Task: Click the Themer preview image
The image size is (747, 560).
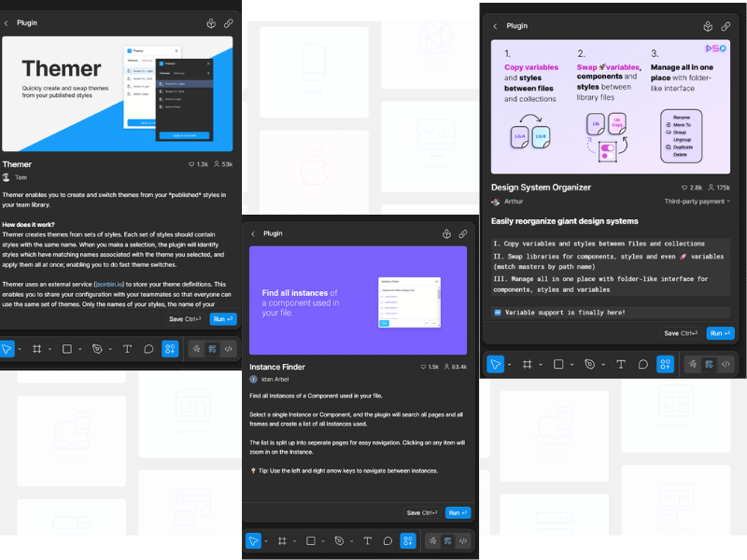Action: [x=118, y=94]
